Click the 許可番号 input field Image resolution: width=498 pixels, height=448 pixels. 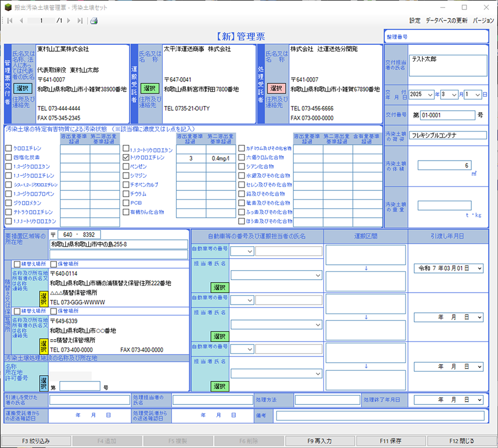point(80,386)
